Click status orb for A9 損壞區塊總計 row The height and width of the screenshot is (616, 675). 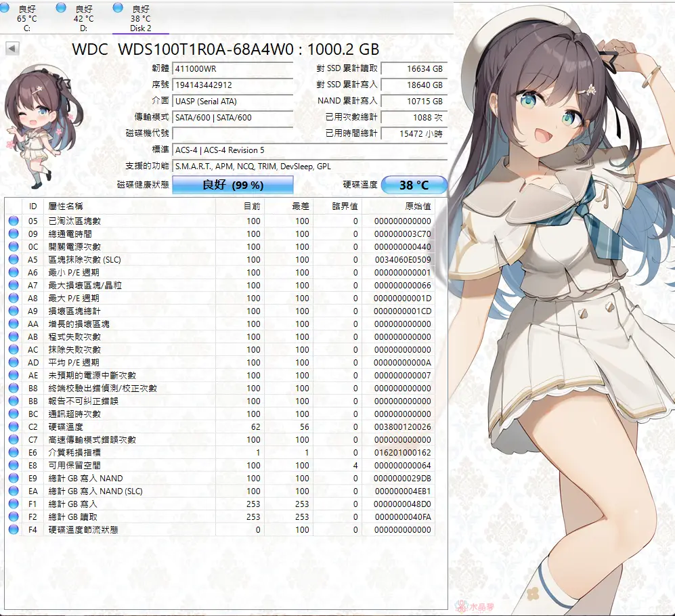(14, 311)
